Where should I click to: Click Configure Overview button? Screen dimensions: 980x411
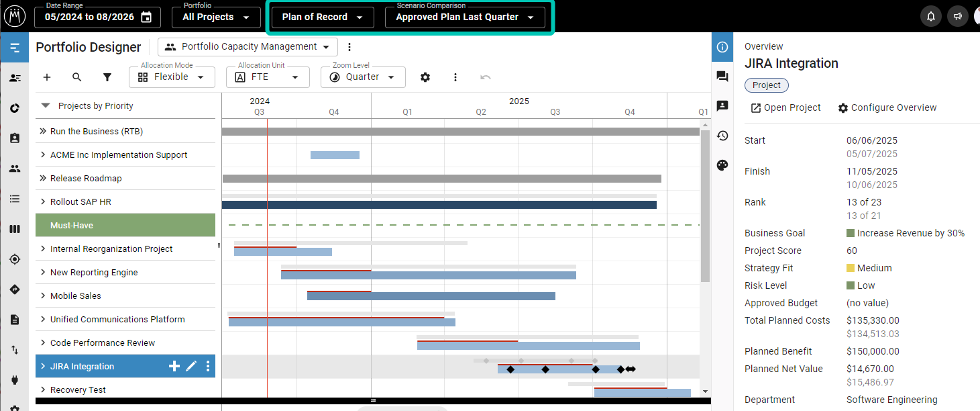click(887, 107)
